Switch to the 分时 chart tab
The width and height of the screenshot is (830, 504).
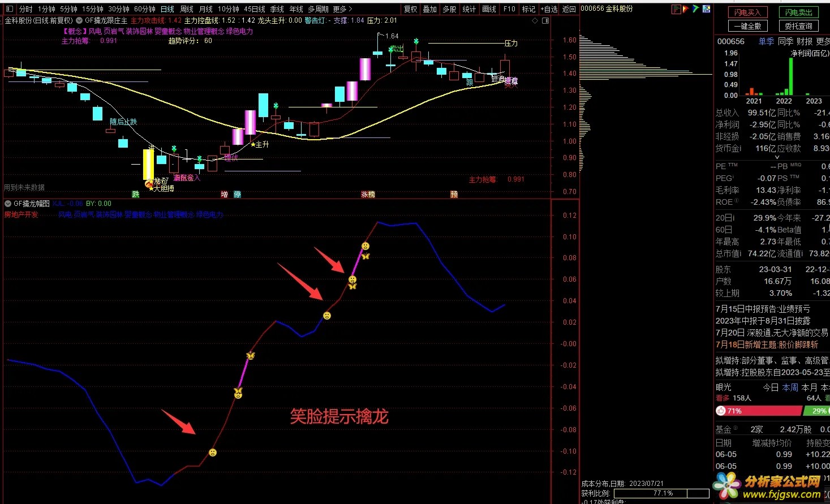[x=25, y=9]
